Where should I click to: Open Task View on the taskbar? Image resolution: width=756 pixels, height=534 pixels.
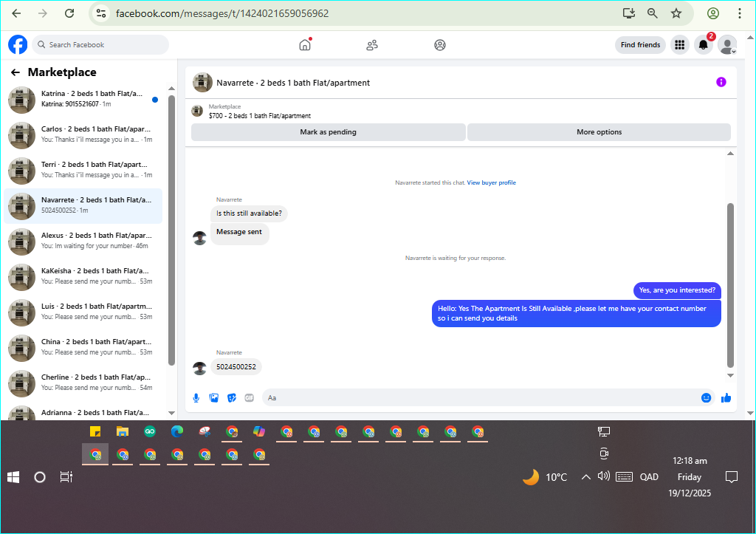pyautogui.click(x=66, y=477)
